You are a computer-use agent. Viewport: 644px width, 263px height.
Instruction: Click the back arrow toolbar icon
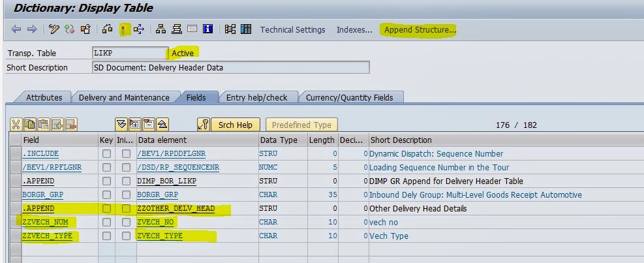pyautogui.click(x=16, y=29)
